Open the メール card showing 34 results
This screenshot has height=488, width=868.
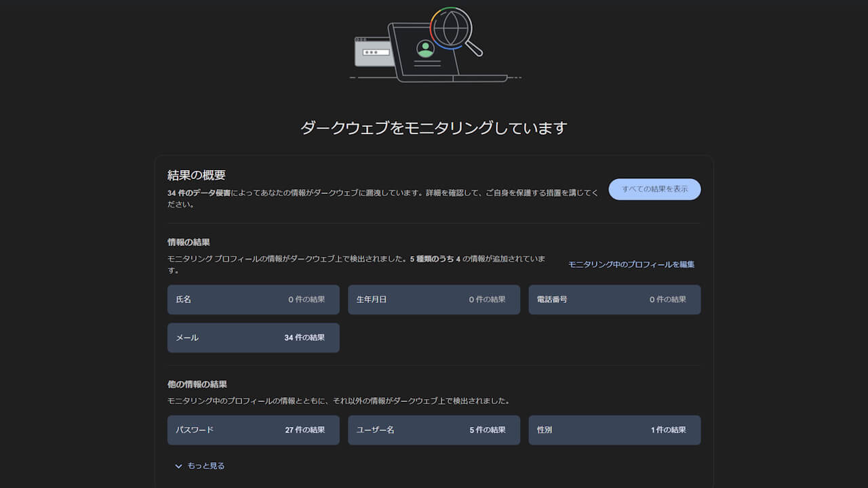pos(253,338)
